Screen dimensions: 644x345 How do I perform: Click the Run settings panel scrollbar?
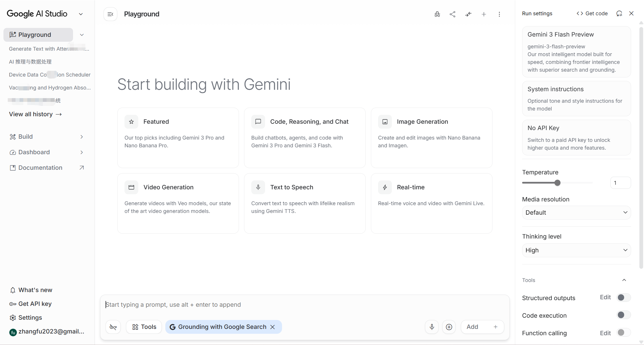(x=641, y=148)
